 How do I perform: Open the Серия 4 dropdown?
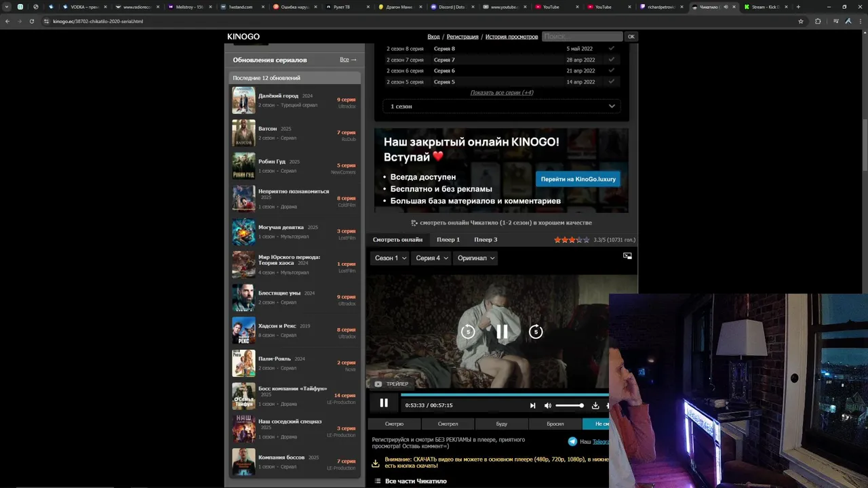tap(432, 258)
